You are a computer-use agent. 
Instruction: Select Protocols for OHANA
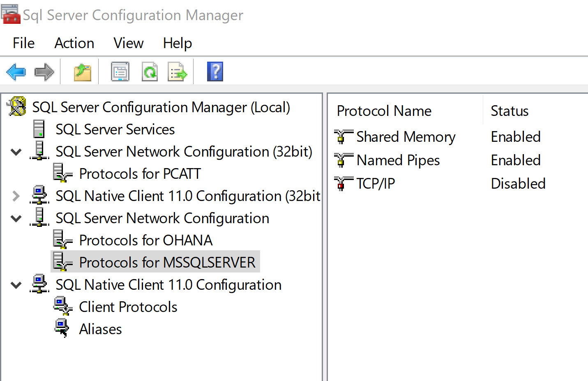point(146,240)
